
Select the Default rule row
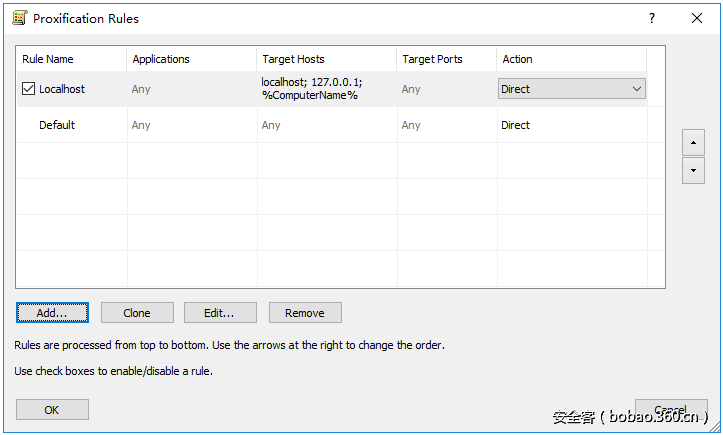tap(57, 125)
